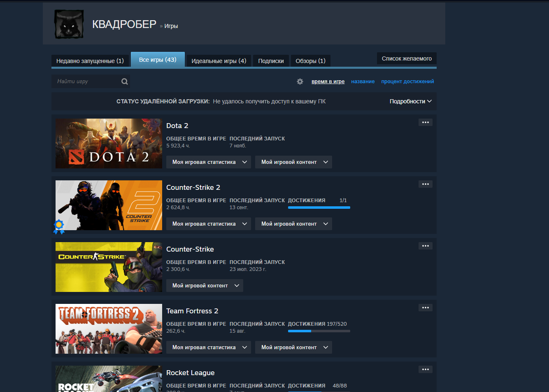The width and height of the screenshot is (549, 392).
Task: Click Counter-Strike 2 last launch '13 сент.'
Action: [239, 208]
